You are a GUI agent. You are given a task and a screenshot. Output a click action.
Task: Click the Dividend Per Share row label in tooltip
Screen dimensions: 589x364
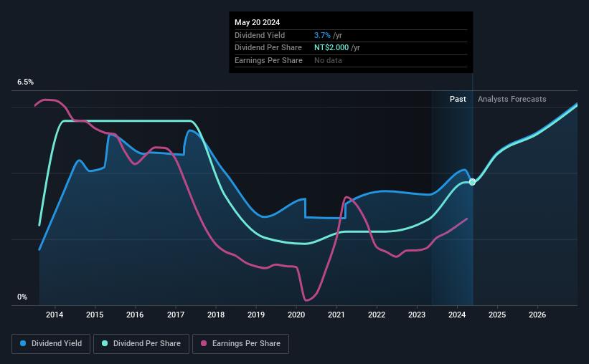pos(268,48)
